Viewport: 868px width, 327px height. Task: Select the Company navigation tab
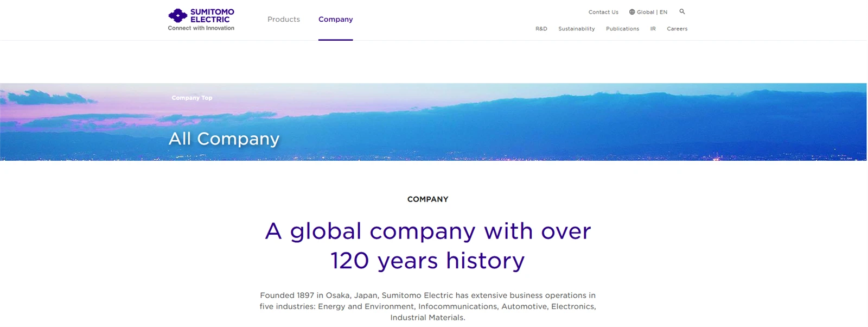[336, 19]
